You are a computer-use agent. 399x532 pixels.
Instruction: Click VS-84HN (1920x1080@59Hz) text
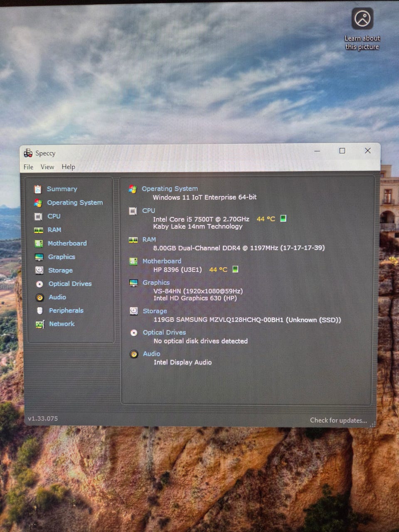click(x=198, y=291)
